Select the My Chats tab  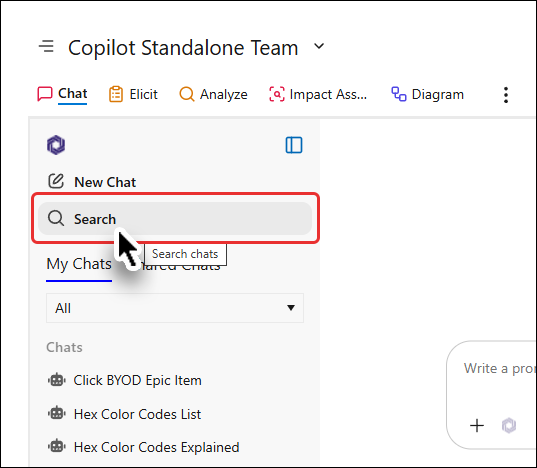[x=79, y=264]
